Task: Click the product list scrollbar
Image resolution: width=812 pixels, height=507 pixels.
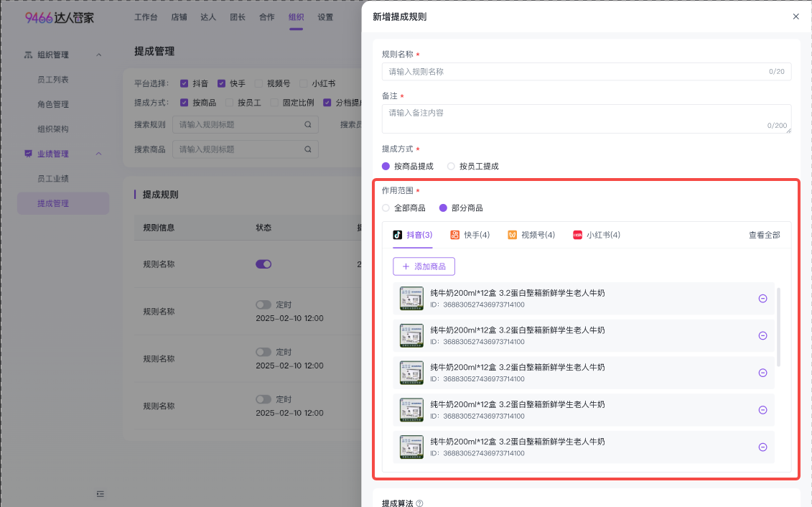Action: pyautogui.click(x=779, y=327)
